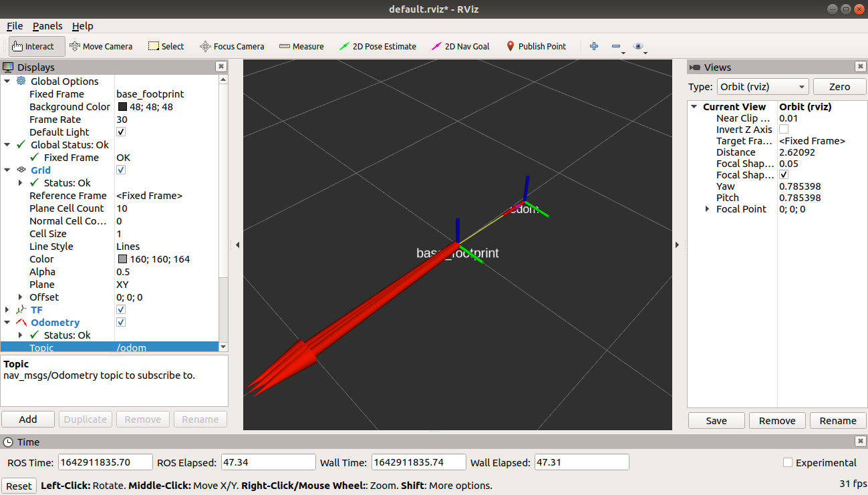Image resolution: width=868 pixels, height=495 pixels.
Task: Click the Zero button in Views panel
Action: [839, 86]
